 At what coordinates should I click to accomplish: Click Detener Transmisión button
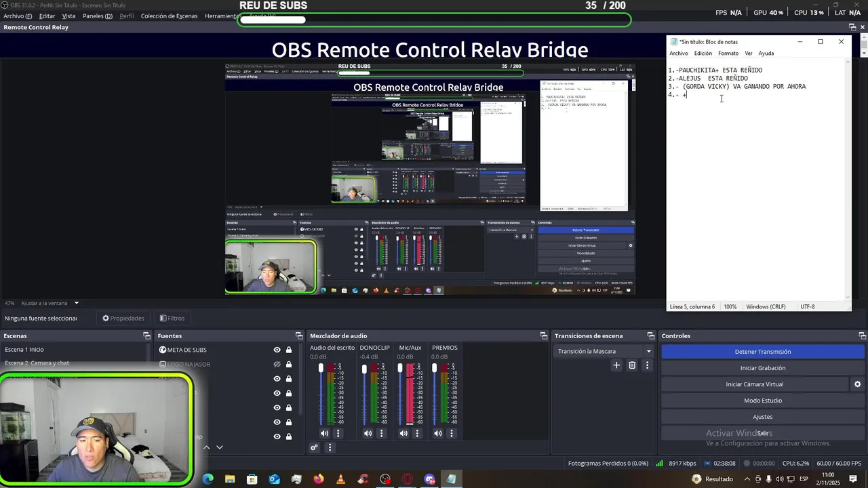click(763, 352)
